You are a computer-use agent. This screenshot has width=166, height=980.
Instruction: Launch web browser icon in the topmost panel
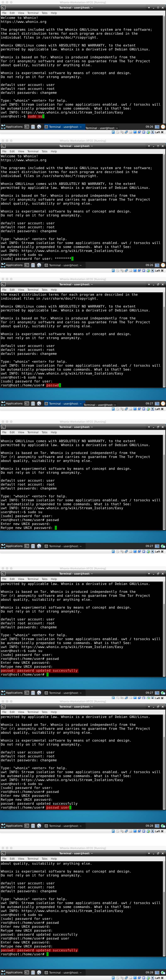[39, 127]
